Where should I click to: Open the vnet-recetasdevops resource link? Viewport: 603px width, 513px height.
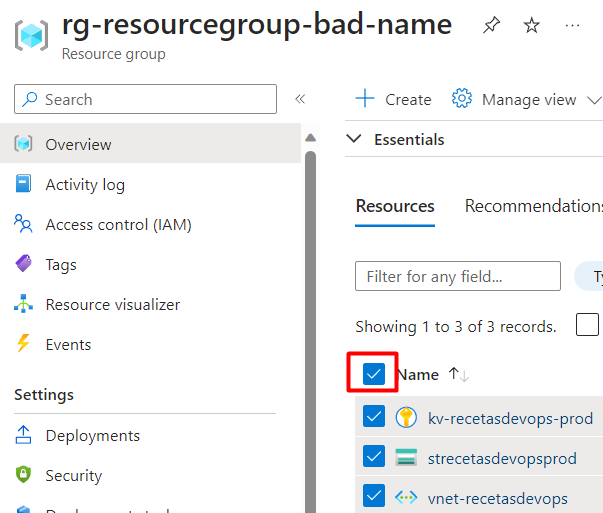[x=498, y=499]
